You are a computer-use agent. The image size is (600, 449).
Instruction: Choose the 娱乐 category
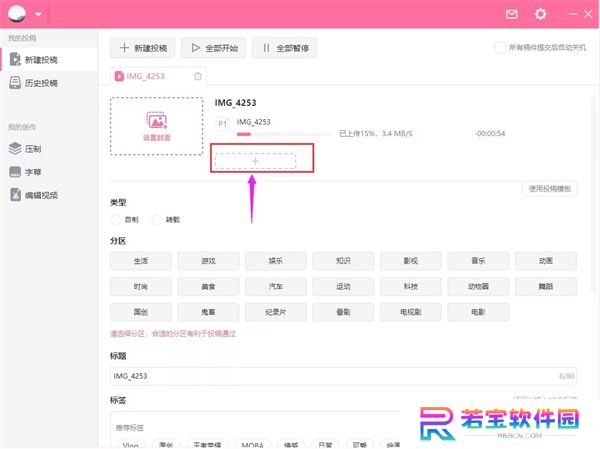pos(276,261)
